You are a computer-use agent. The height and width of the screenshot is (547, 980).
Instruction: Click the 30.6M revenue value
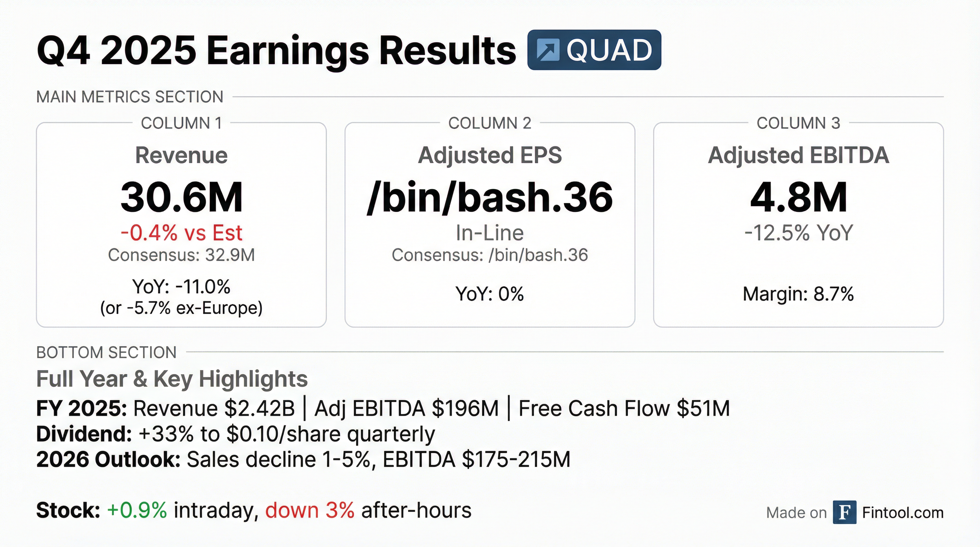point(182,197)
